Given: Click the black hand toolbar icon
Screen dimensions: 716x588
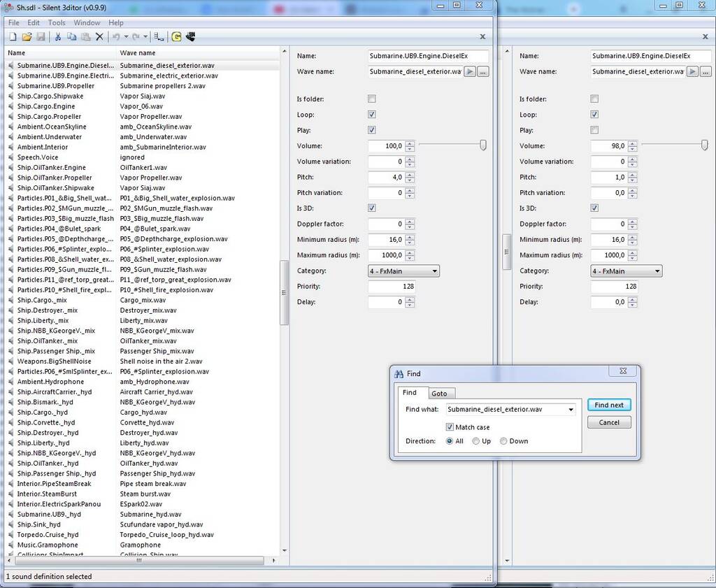Looking at the screenshot, I should (190, 37).
